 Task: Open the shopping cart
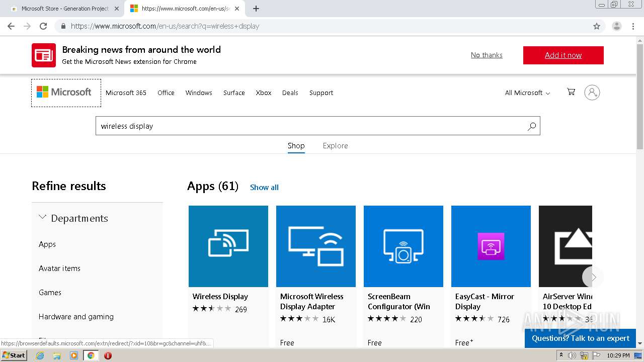[571, 92]
